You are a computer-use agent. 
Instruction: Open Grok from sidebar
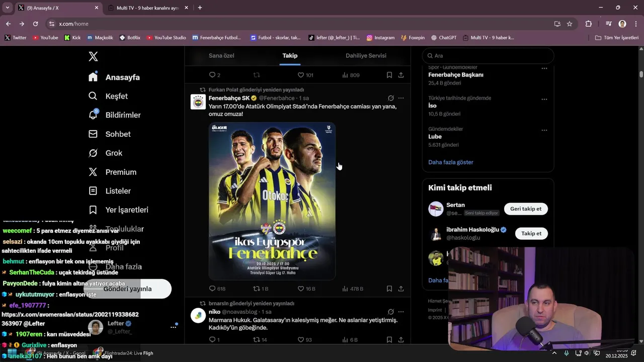pyautogui.click(x=105, y=153)
